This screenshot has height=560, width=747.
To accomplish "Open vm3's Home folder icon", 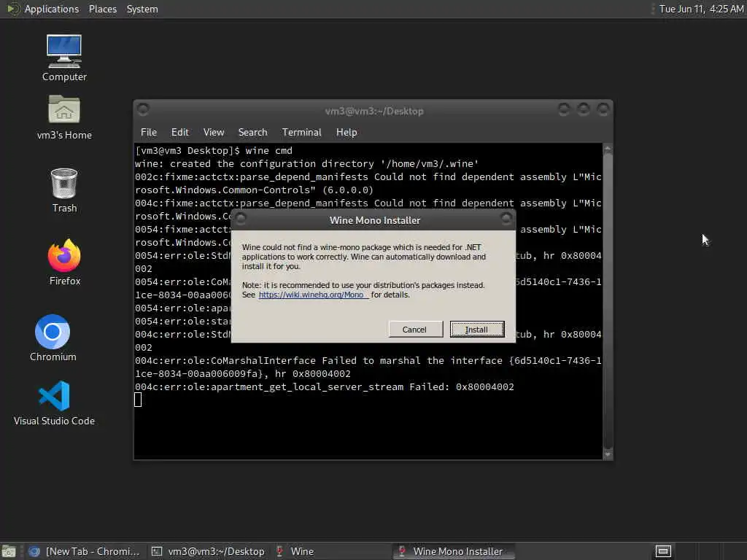I will tap(64, 117).
